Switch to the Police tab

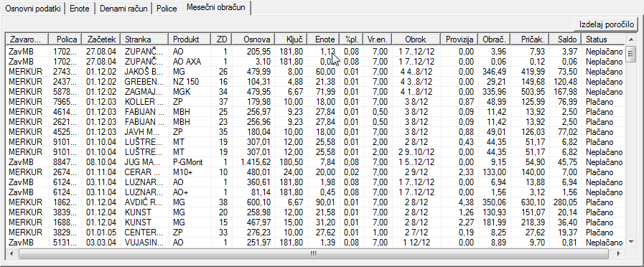(167, 9)
